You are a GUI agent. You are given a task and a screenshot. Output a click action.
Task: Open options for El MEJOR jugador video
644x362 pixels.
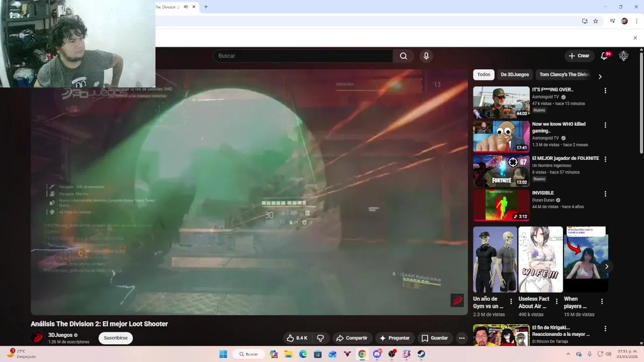point(605,159)
